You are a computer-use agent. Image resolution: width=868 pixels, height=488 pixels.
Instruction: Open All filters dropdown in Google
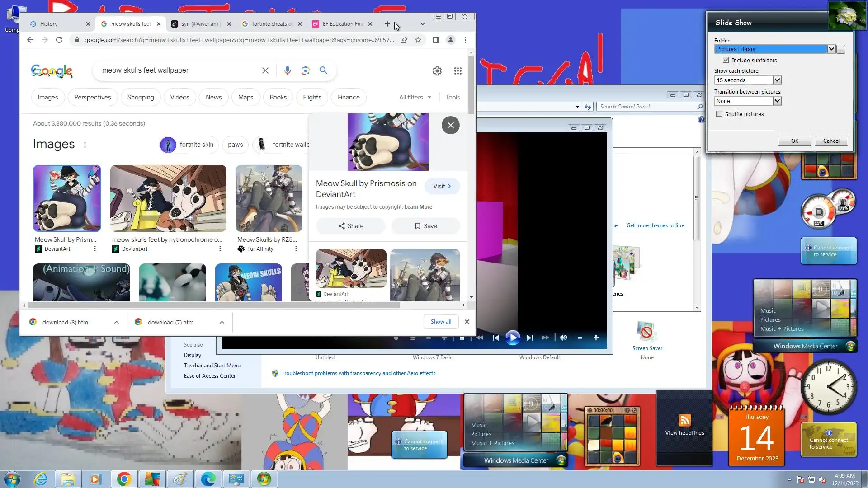(x=415, y=97)
